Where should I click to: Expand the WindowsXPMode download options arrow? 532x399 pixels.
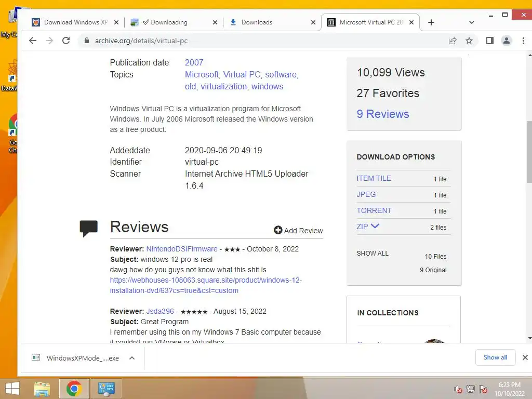[132, 358]
